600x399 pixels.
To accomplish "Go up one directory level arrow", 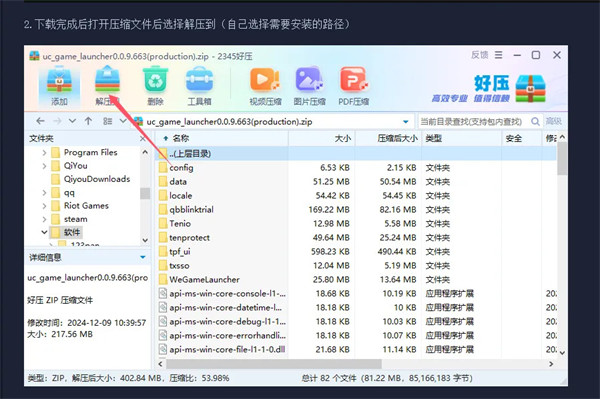I will coord(88,121).
